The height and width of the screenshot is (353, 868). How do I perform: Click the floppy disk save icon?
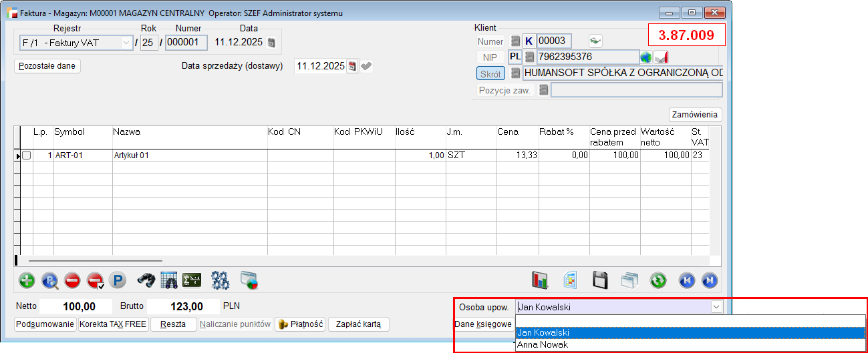[600, 280]
